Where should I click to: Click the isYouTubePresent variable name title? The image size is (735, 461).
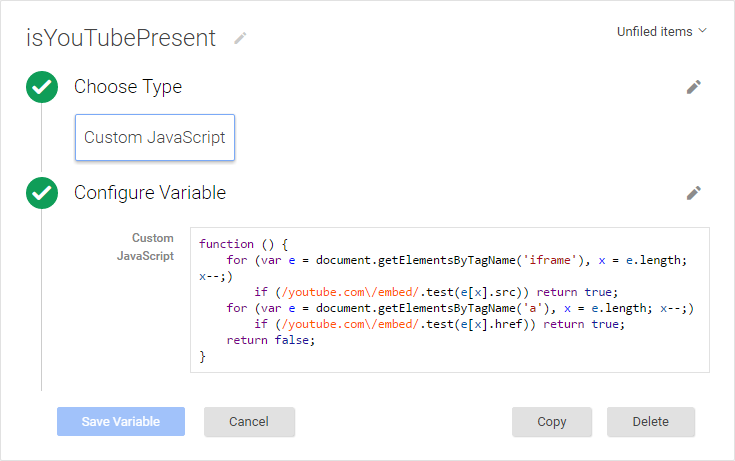pyautogui.click(x=121, y=38)
